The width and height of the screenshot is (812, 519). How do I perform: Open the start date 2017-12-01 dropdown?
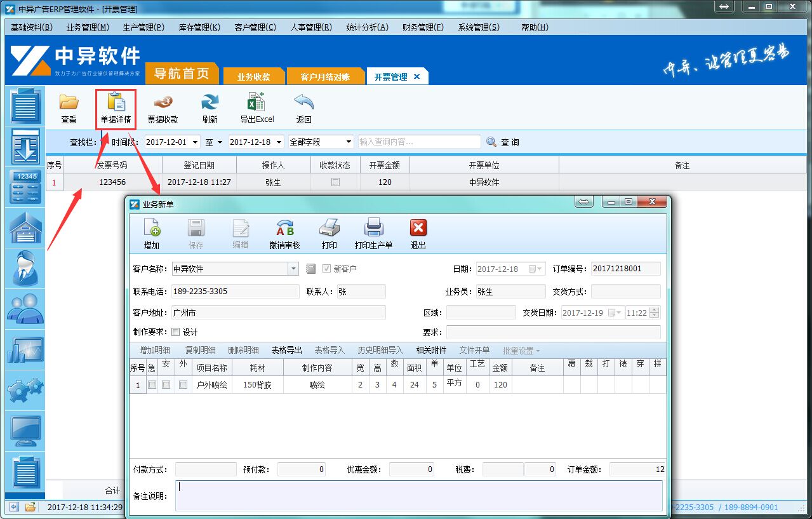[x=194, y=142]
